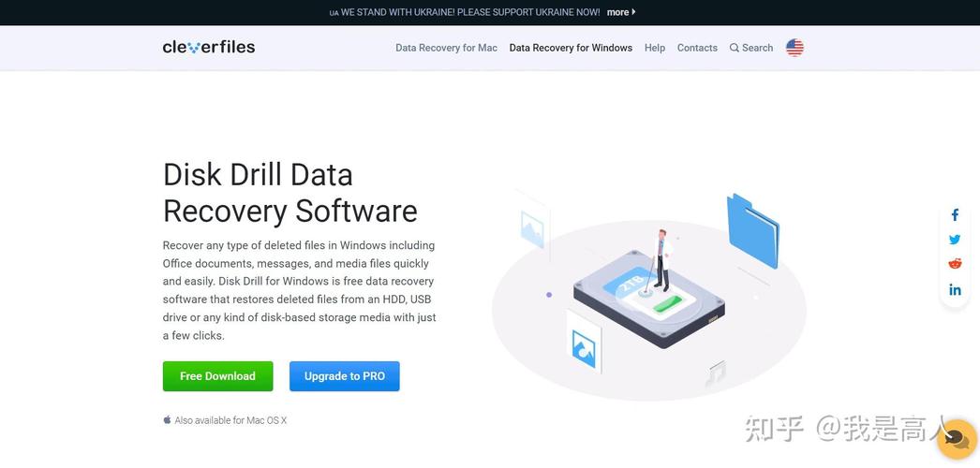Click the hard drive hero illustration
The height and width of the screenshot is (468, 980).
click(x=648, y=298)
